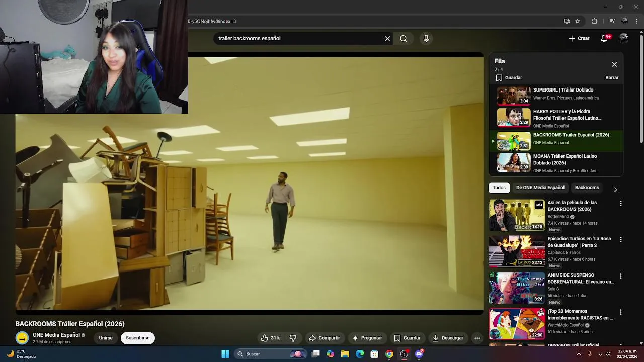Like the video with thumbs up
Screen dimensions: 644x362
(x=270, y=338)
